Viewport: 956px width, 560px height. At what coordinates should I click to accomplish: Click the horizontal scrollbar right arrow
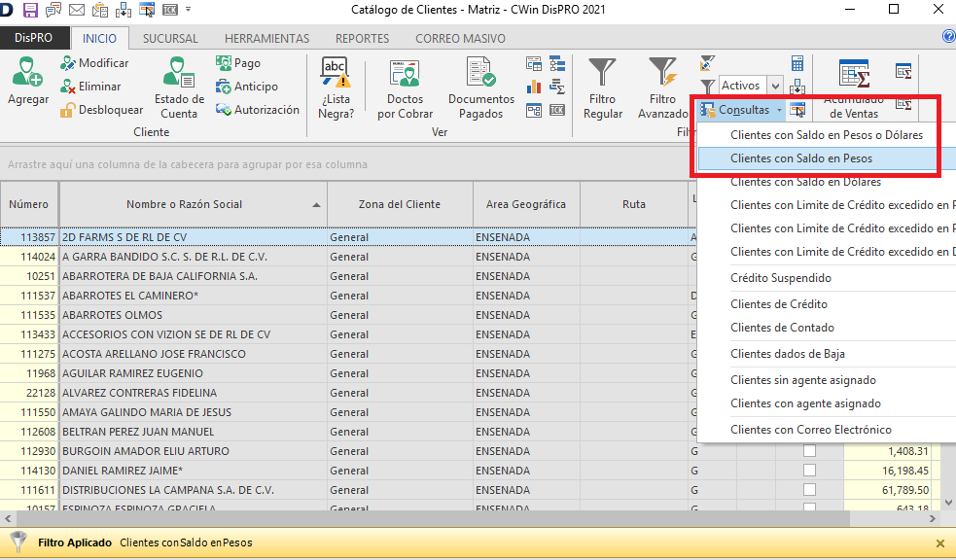(x=934, y=519)
